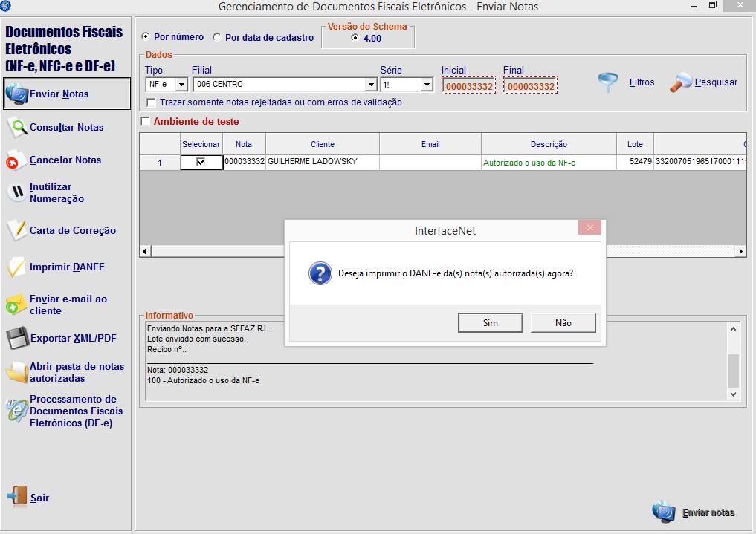Click the Filtros funnel icon
The height and width of the screenshot is (534, 756).
point(609,82)
